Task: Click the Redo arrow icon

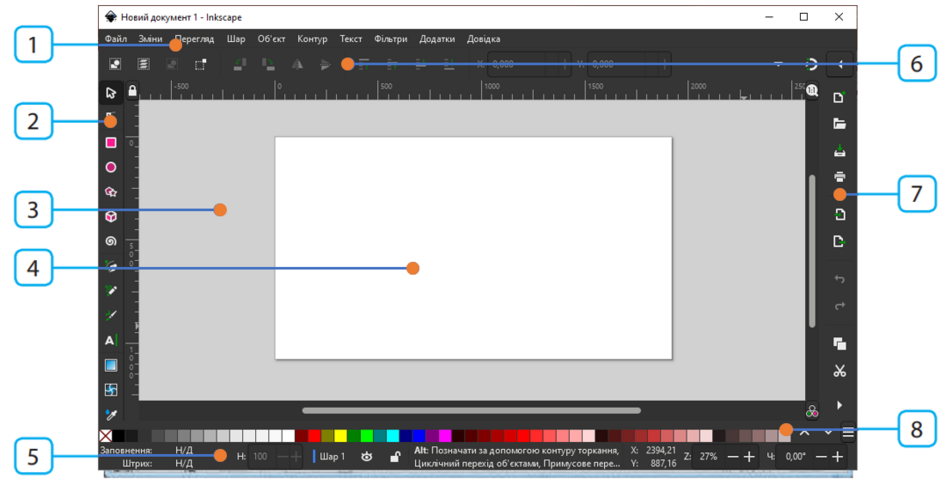Action: coord(839,306)
